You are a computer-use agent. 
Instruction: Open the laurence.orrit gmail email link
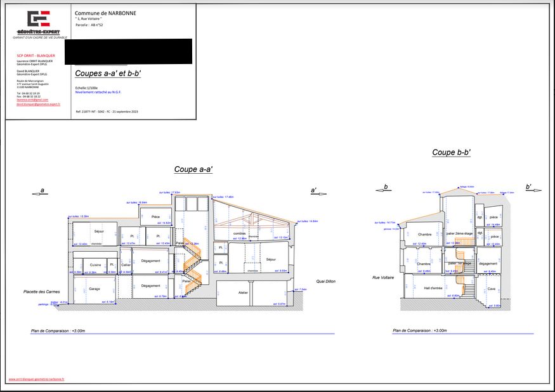(32, 100)
